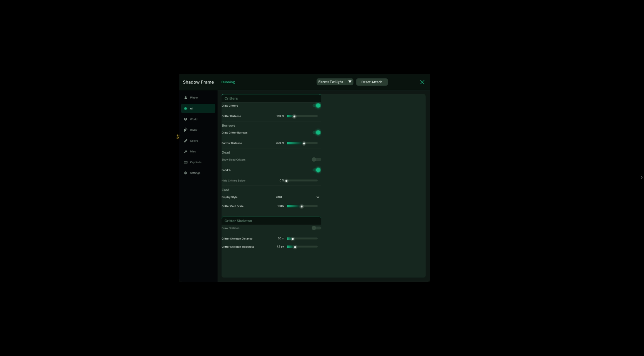Open the Settings gear icon
Screen dimensions: 644x356
click(186, 173)
